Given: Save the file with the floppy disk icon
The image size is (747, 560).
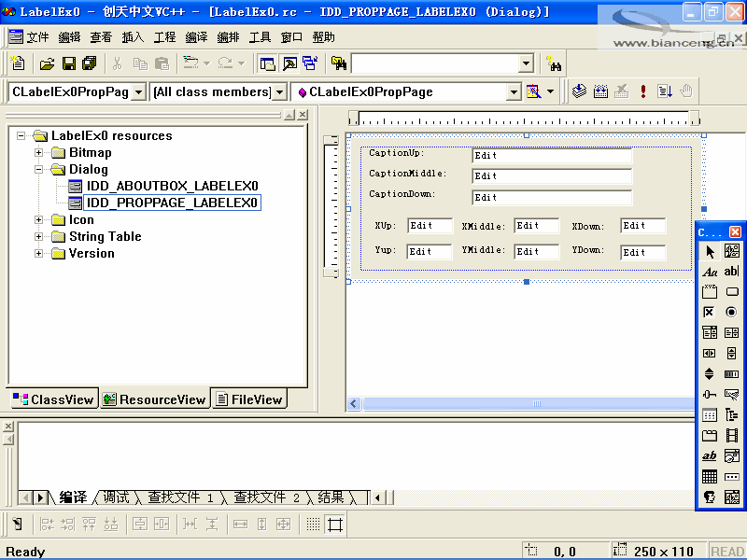Looking at the screenshot, I should [x=69, y=63].
